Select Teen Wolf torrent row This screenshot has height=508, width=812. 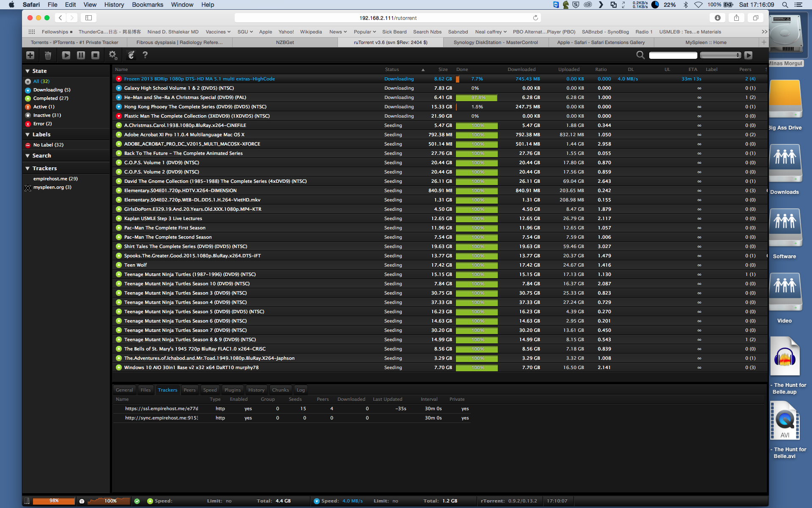[440, 265]
